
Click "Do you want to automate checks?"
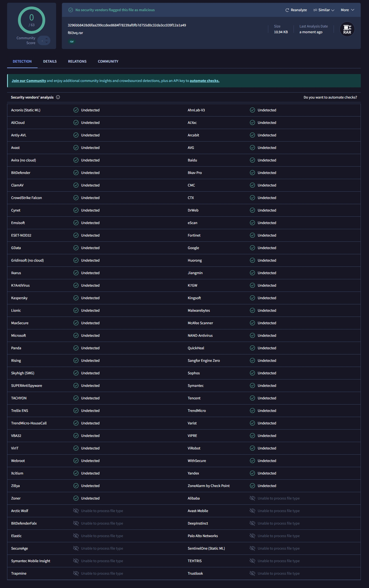tap(330, 97)
